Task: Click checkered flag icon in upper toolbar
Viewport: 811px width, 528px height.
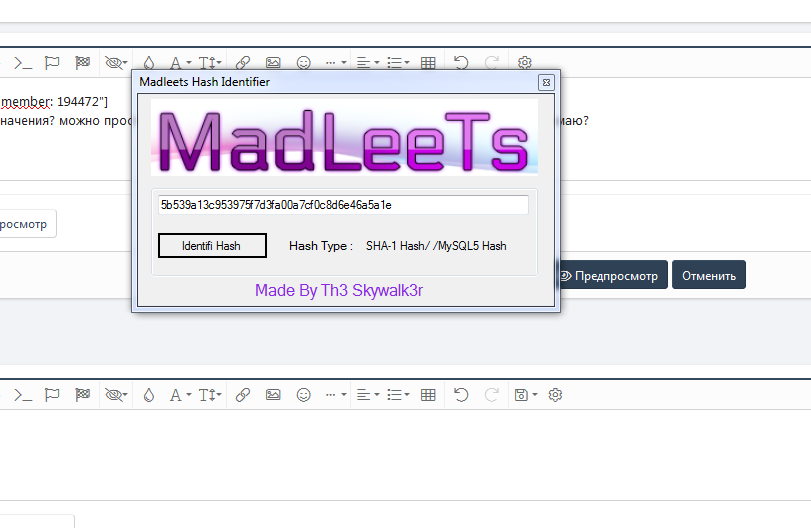Action: [83, 63]
